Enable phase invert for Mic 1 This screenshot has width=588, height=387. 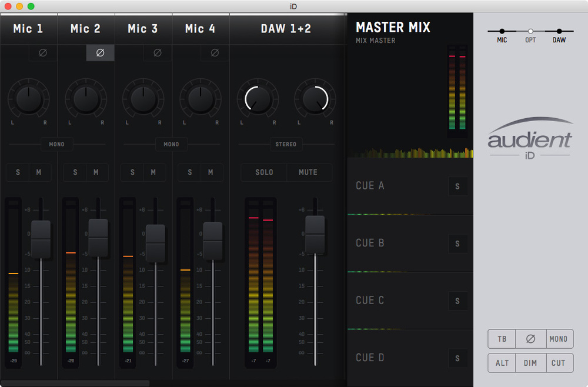pyautogui.click(x=43, y=53)
